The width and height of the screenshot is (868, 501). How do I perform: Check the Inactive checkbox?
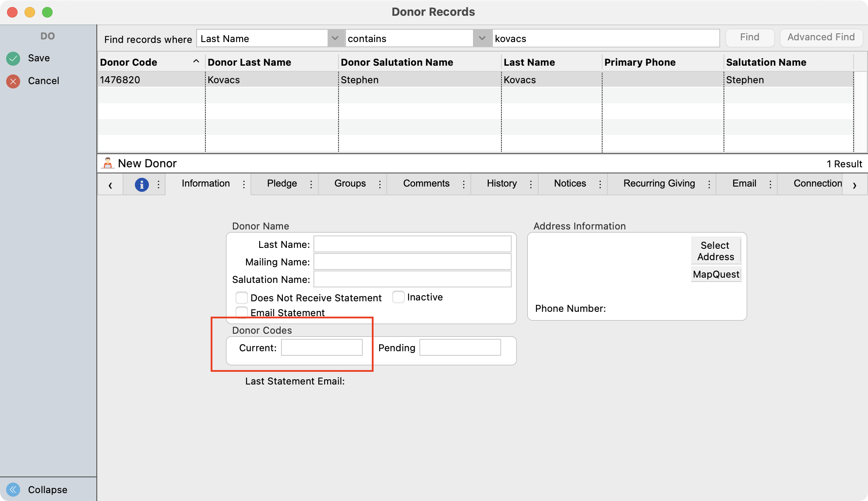coord(398,297)
